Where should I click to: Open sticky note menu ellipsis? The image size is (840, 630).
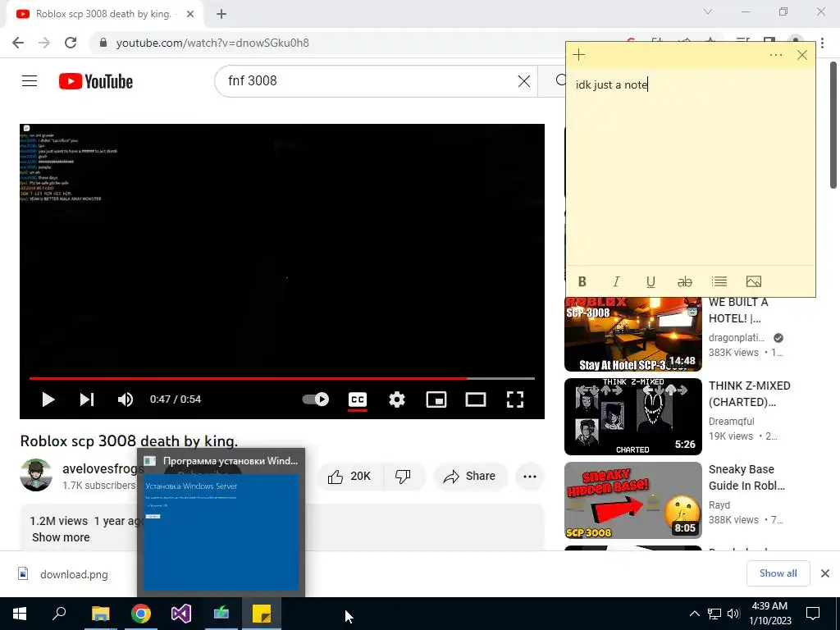coord(776,55)
